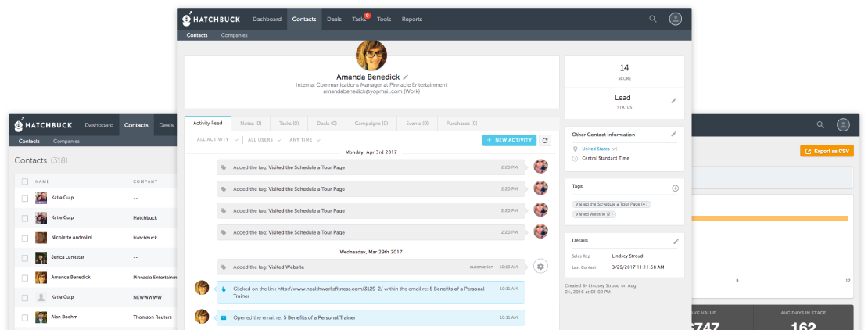
Task: Edit Other Contact Information pencil icon
Action: tap(674, 134)
